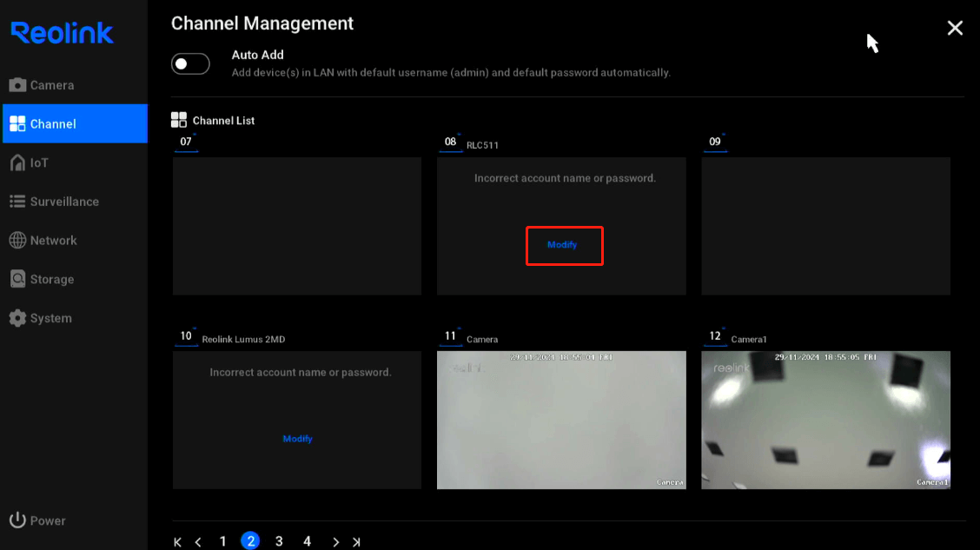
Task: Click the RLC511 channel name
Action: tap(482, 145)
